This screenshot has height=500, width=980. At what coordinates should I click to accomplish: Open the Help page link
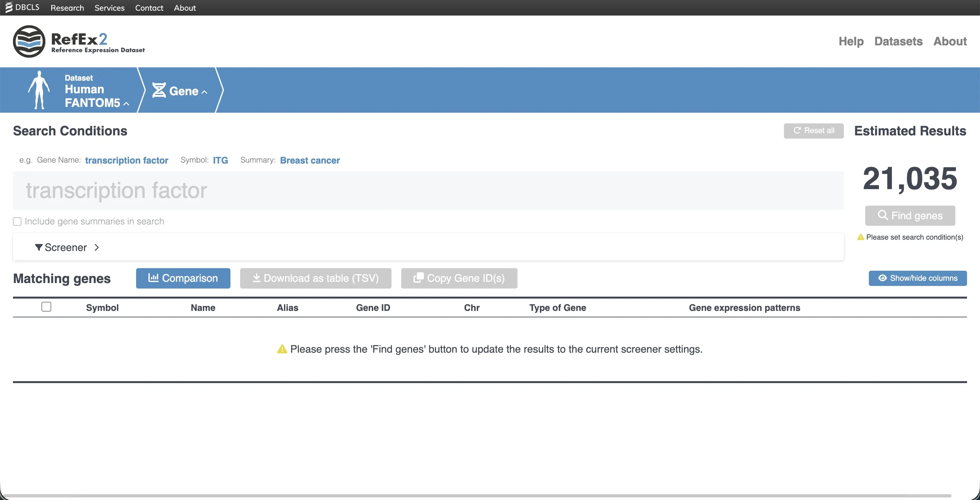[851, 41]
